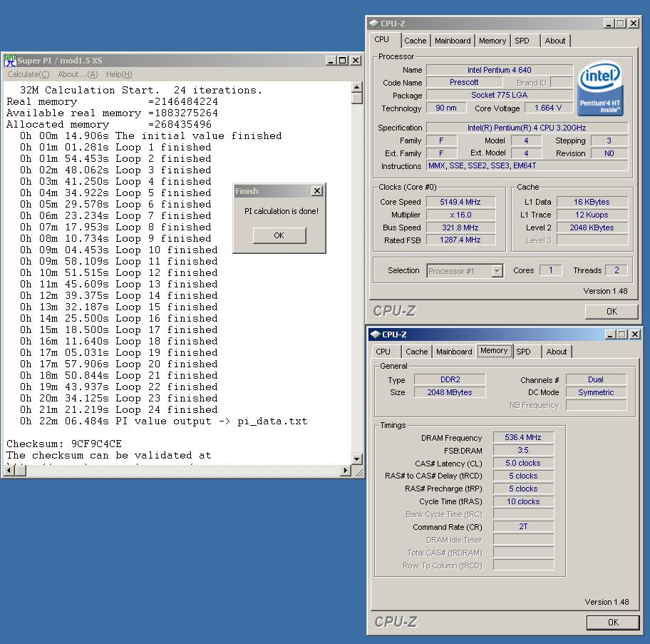Minimize the Super PI window
The height and width of the screenshot is (644, 650).
[x=331, y=61]
